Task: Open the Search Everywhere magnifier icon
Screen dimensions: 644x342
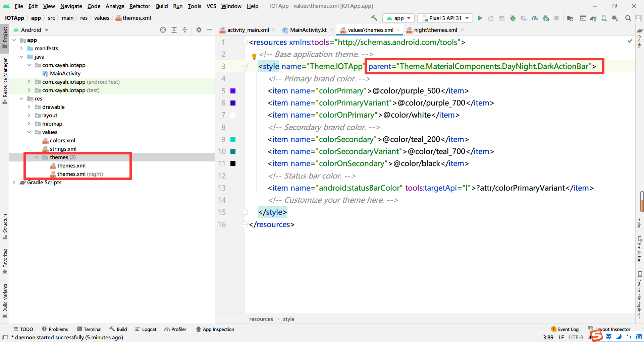Action: pos(628,18)
